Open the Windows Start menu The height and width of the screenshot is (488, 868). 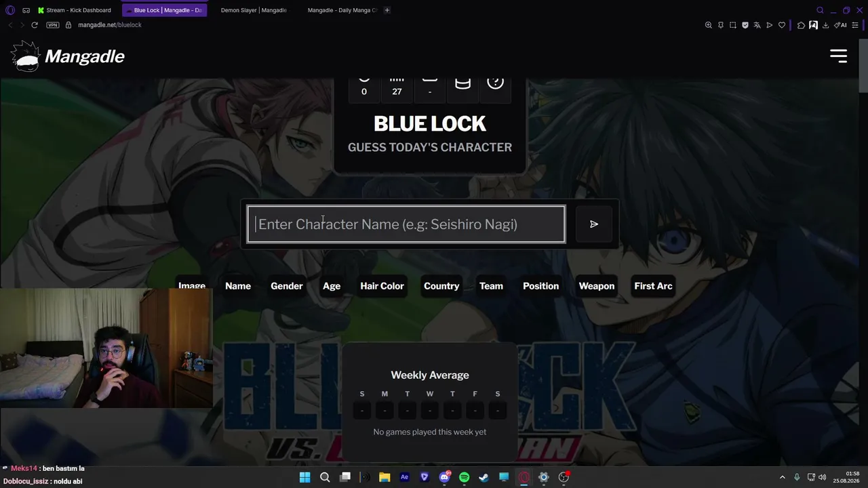click(305, 477)
